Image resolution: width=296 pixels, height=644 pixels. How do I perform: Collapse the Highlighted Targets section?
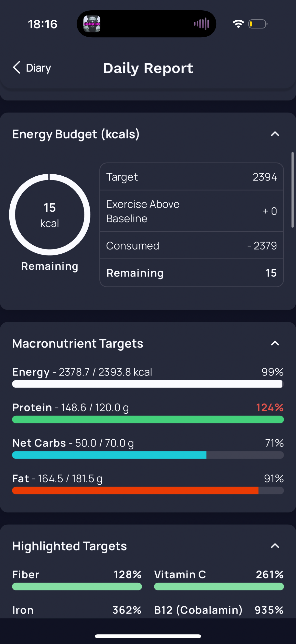[275, 546]
